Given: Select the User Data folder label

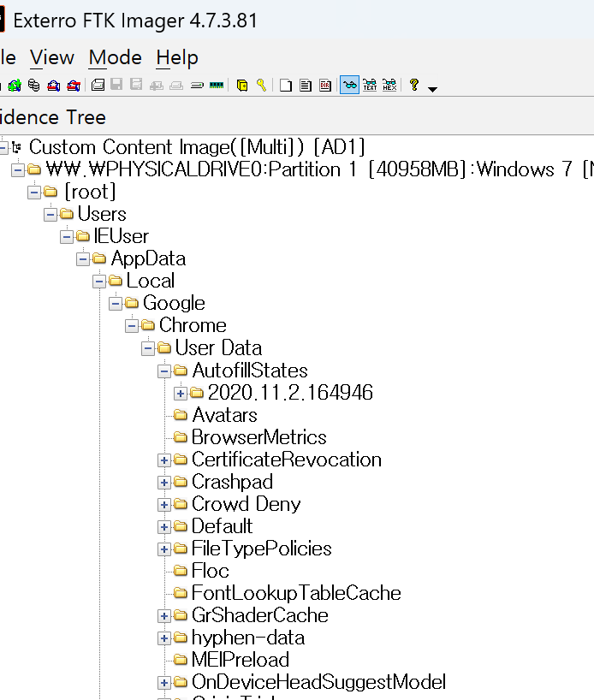Looking at the screenshot, I should tap(218, 347).
